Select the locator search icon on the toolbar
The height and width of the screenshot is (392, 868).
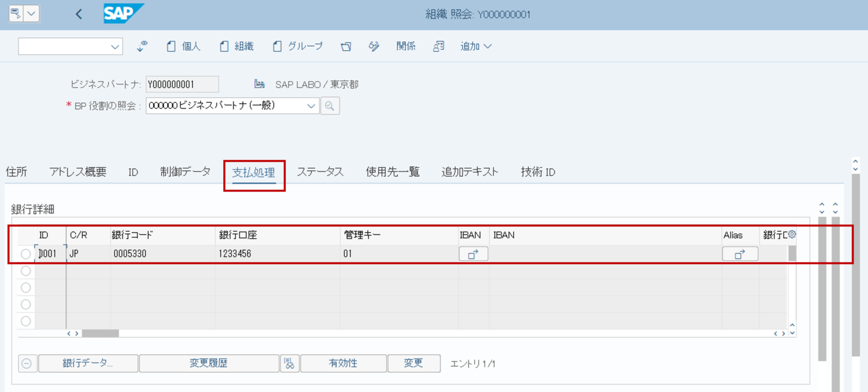[x=141, y=46]
